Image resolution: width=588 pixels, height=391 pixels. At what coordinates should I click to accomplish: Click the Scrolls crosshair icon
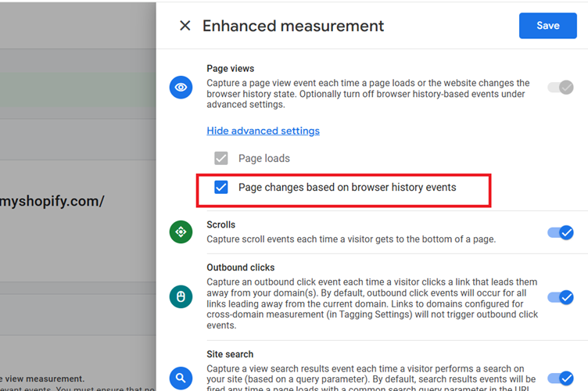[181, 232]
